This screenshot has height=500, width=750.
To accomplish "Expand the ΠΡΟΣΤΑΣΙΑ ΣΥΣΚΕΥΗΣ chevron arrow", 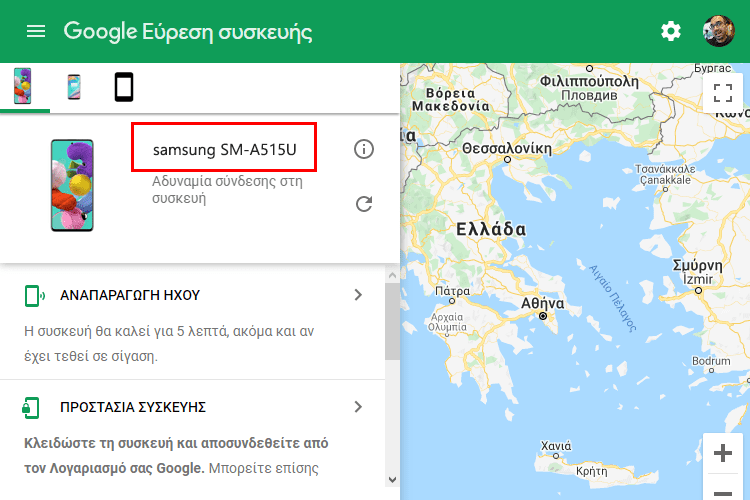I will 358,407.
